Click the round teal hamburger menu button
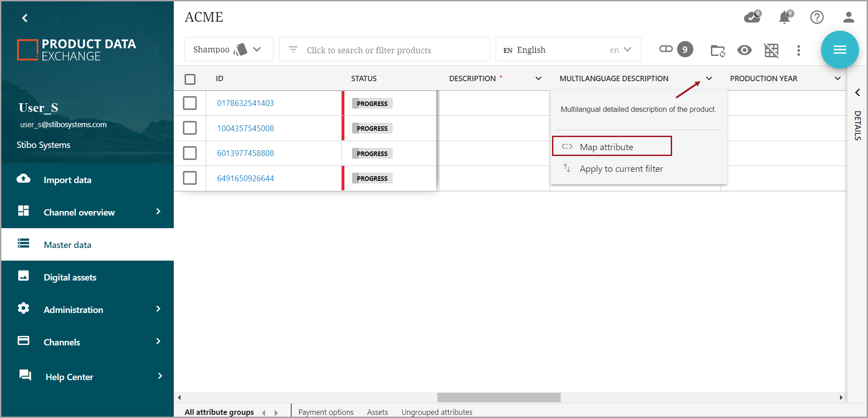 (x=840, y=50)
